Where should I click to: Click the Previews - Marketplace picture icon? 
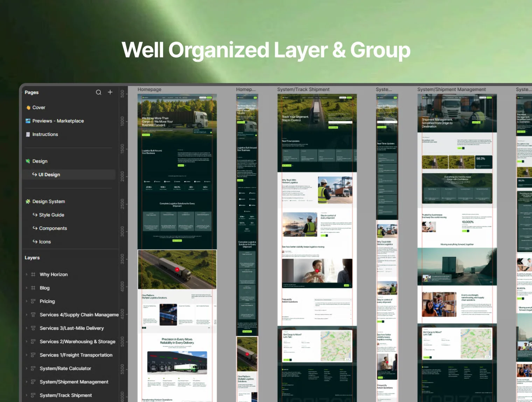(28, 121)
